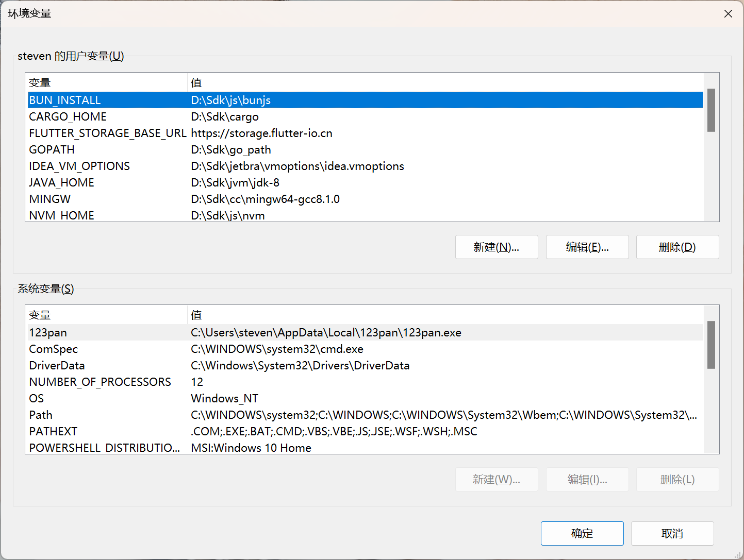Select the JAVA_HOME user variable
The height and width of the screenshot is (560, 744).
click(61, 182)
